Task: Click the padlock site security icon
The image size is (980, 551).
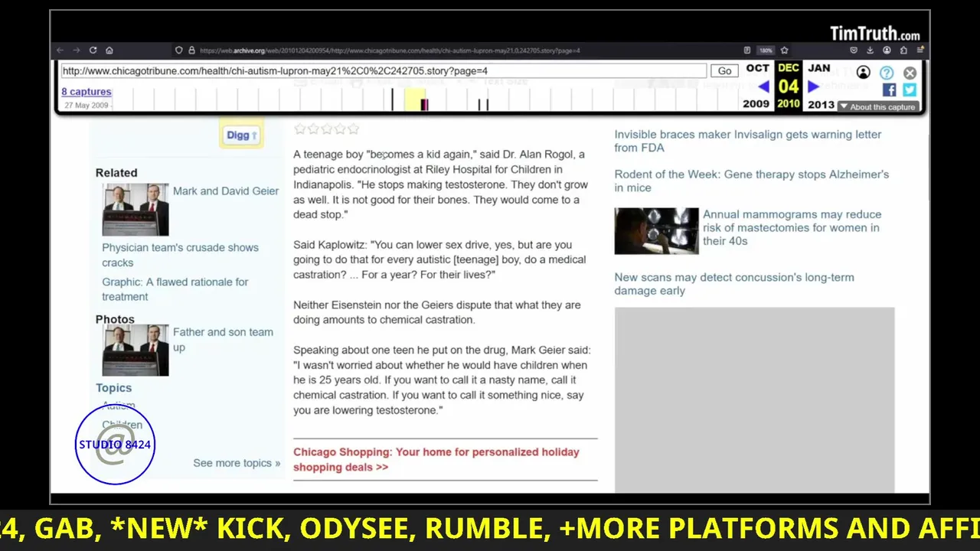Action: 191,51
